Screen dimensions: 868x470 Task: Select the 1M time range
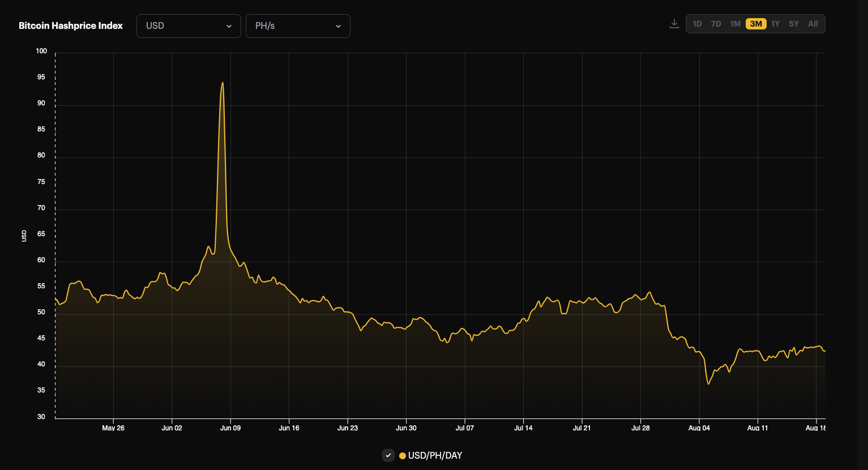coord(735,24)
